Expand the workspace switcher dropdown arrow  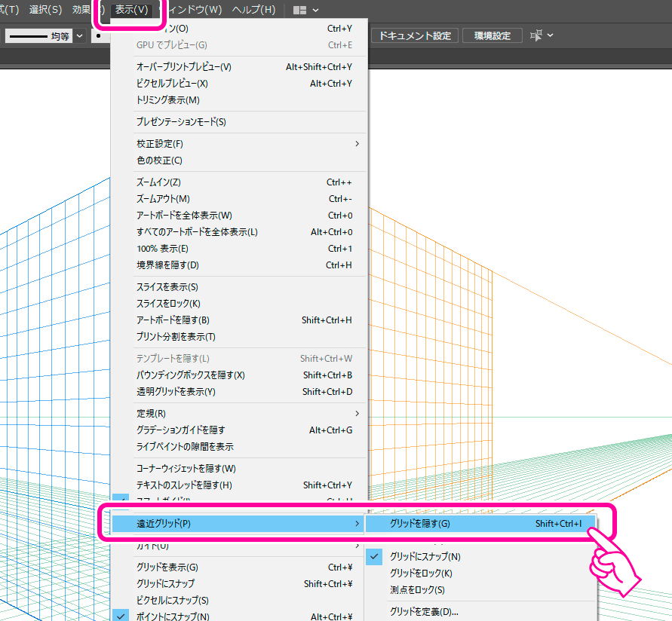pyautogui.click(x=316, y=11)
